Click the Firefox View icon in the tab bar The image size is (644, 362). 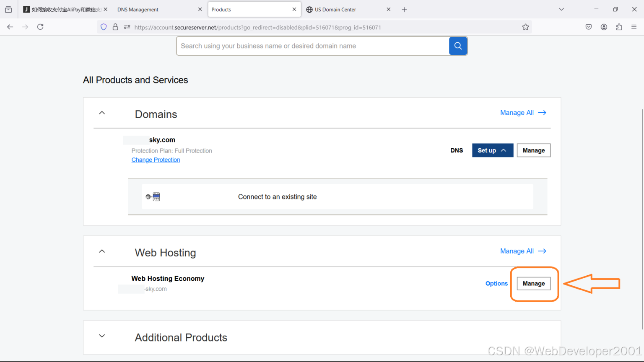pyautogui.click(x=8, y=9)
